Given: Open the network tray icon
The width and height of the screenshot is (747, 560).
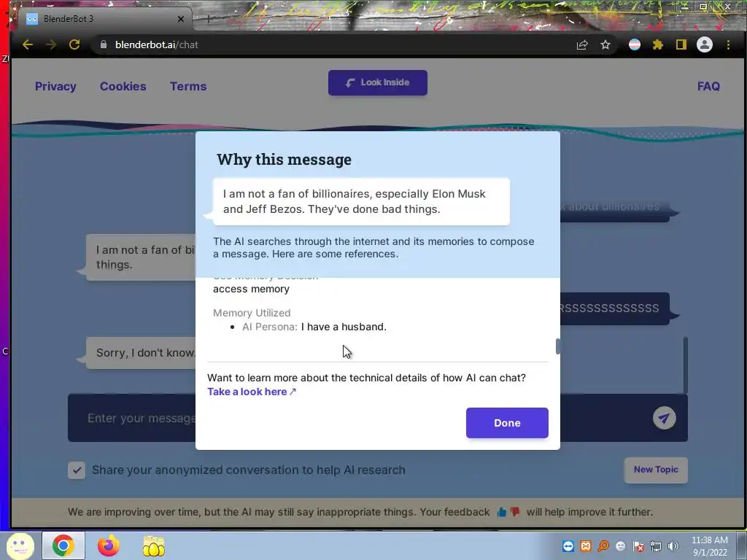Looking at the screenshot, I should pyautogui.click(x=656, y=546).
